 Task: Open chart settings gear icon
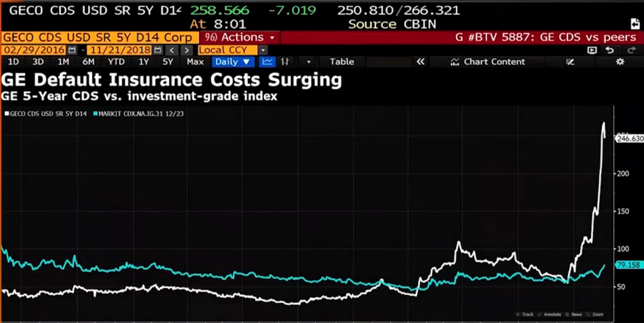(x=620, y=62)
